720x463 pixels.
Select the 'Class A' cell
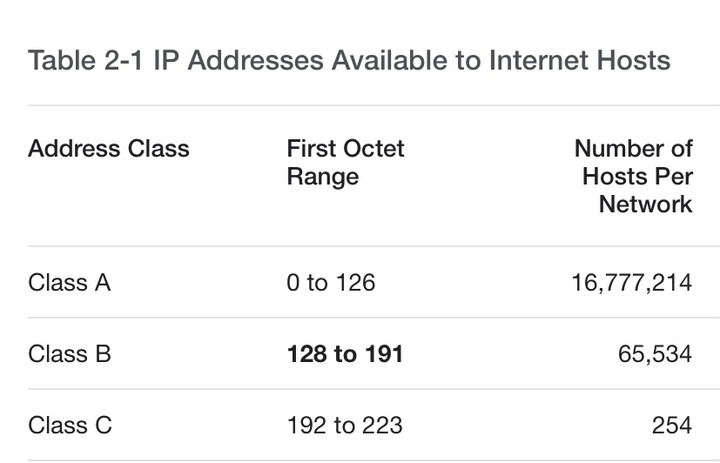pos(69,282)
